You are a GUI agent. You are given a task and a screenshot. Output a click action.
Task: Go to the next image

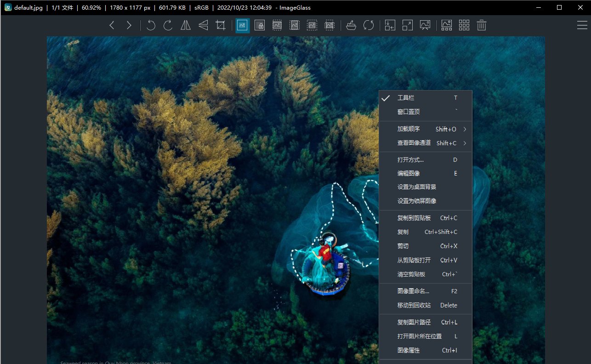[x=129, y=25]
